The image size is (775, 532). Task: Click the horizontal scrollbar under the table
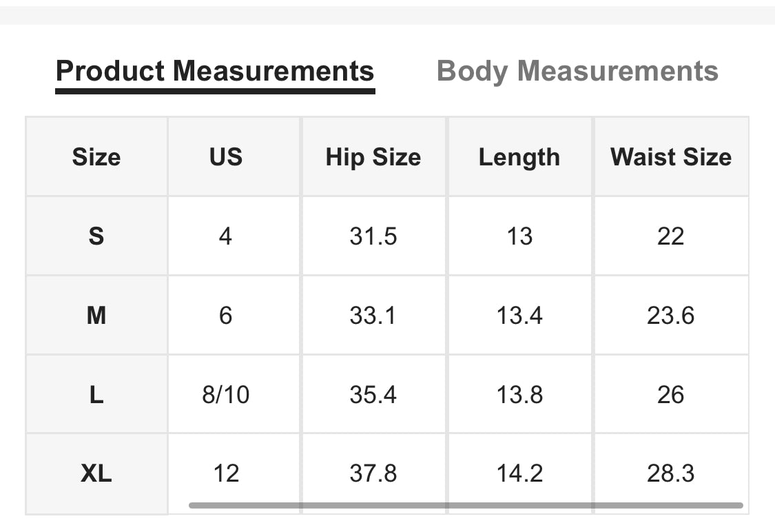coord(466,506)
